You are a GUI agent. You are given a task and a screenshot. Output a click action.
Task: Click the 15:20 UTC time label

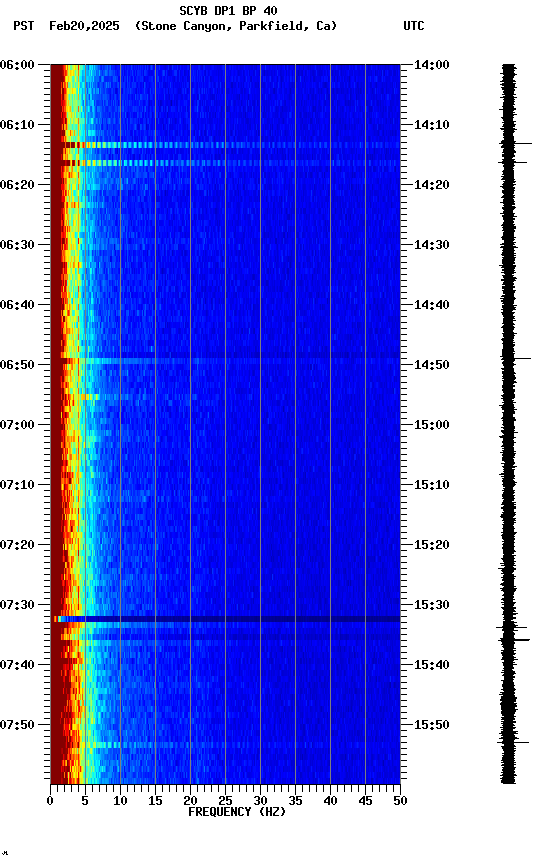coord(432,546)
